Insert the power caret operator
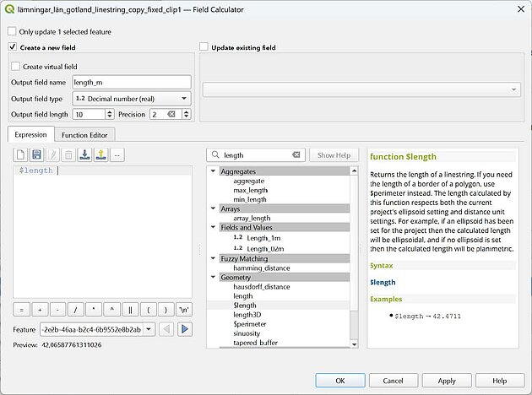 coord(111,310)
